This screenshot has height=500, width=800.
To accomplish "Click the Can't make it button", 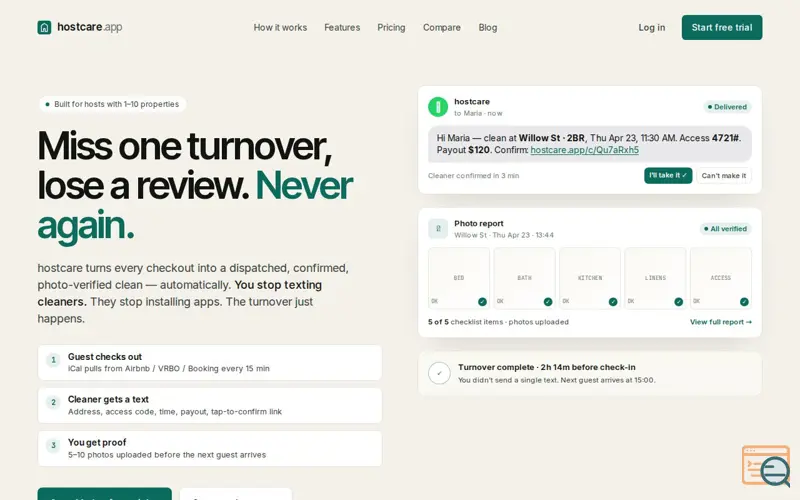I will pos(723,176).
